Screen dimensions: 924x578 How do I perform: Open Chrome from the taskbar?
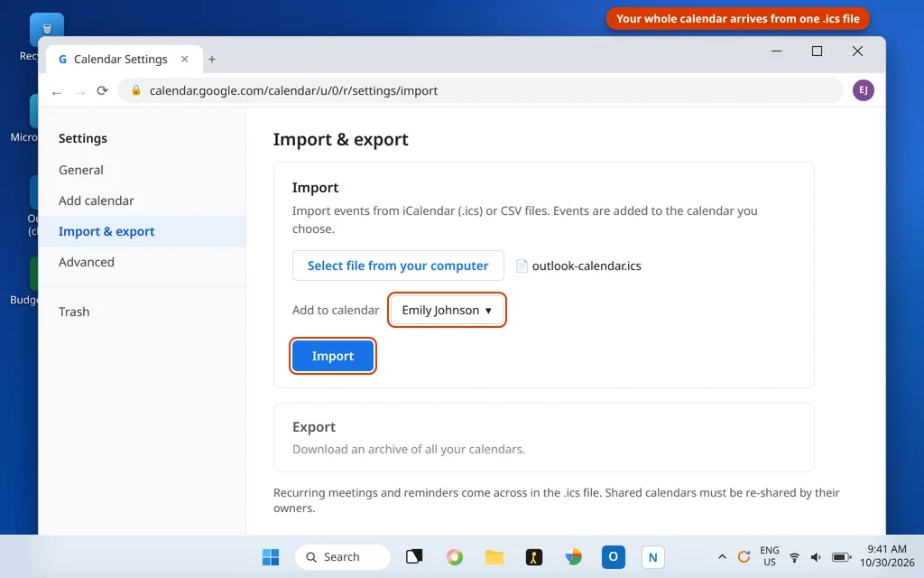573,556
